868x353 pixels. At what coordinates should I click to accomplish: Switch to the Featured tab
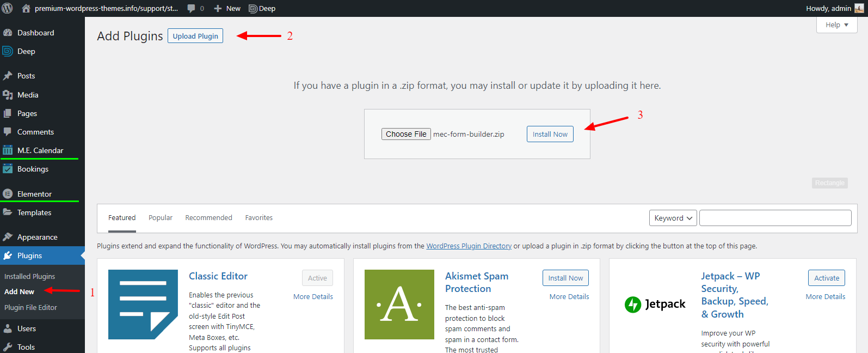(x=122, y=218)
